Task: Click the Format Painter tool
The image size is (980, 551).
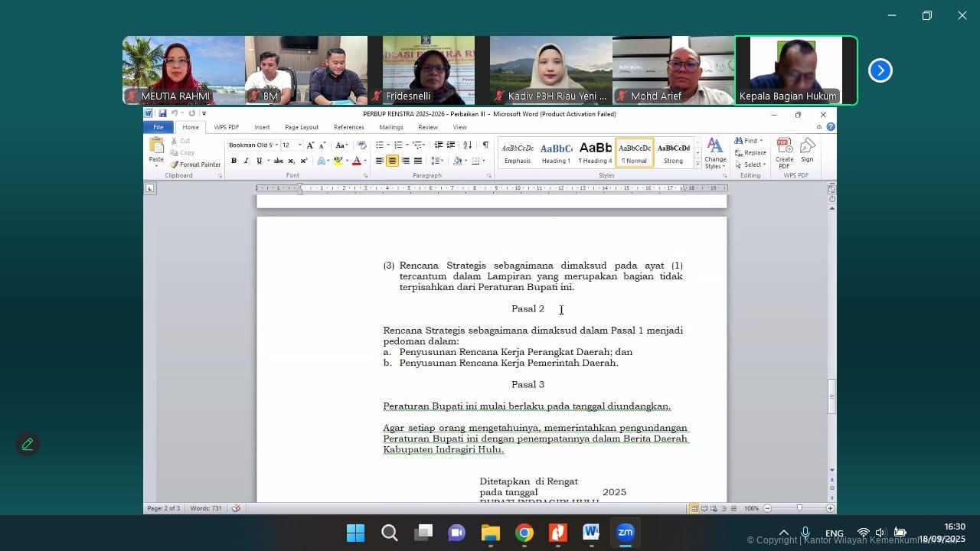Action: [x=195, y=165]
